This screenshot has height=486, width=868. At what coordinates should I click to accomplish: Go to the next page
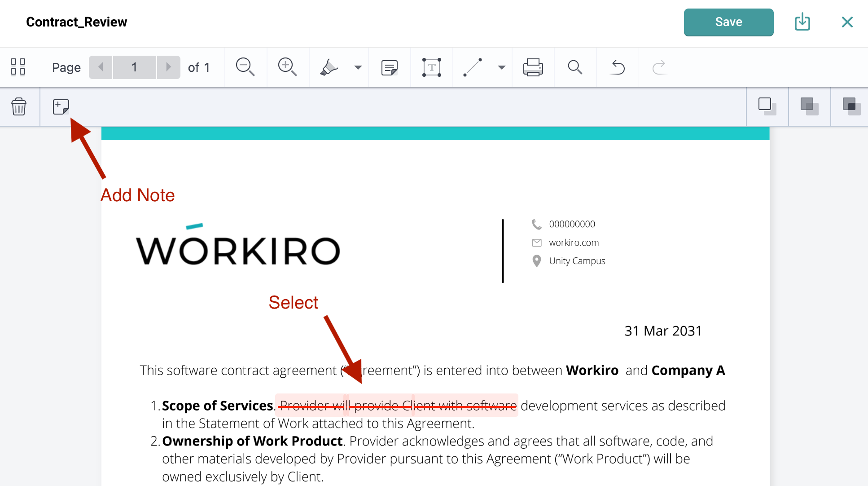[168, 67]
